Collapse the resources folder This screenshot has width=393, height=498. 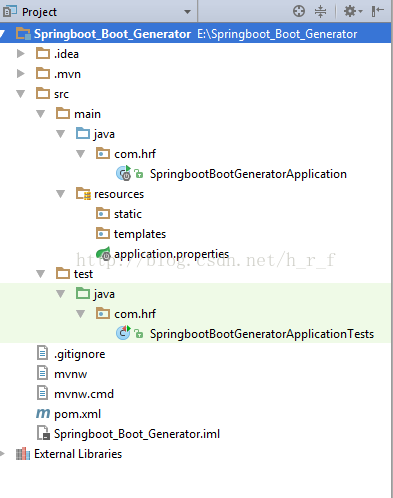pyautogui.click(x=61, y=194)
